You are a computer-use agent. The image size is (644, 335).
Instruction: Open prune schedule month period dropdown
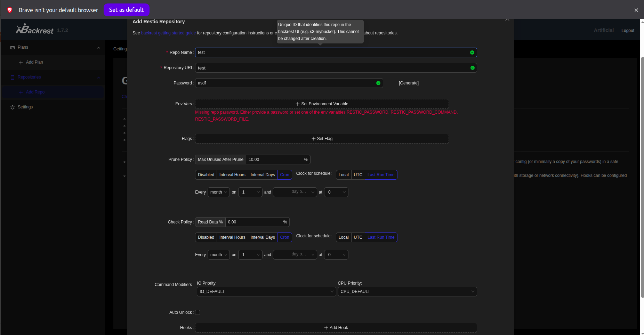tap(219, 192)
